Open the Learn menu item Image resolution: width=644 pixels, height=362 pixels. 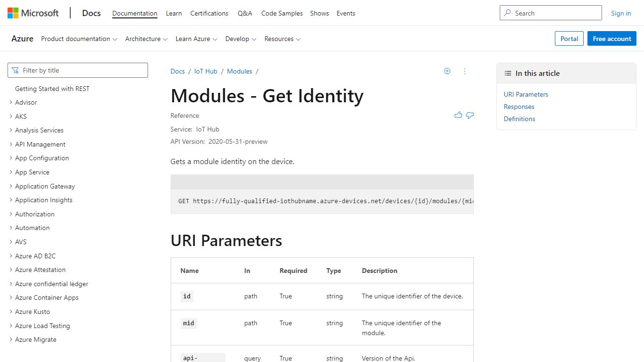pyautogui.click(x=174, y=13)
